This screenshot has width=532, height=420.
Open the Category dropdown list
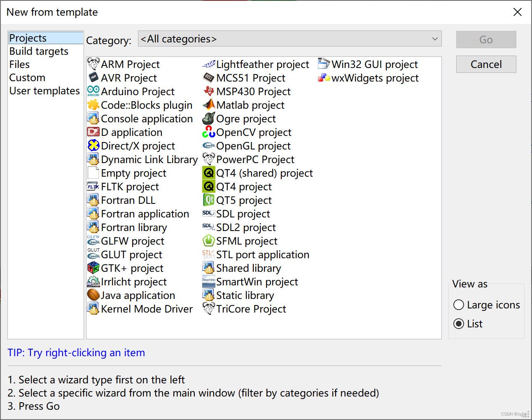click(289, 39)
